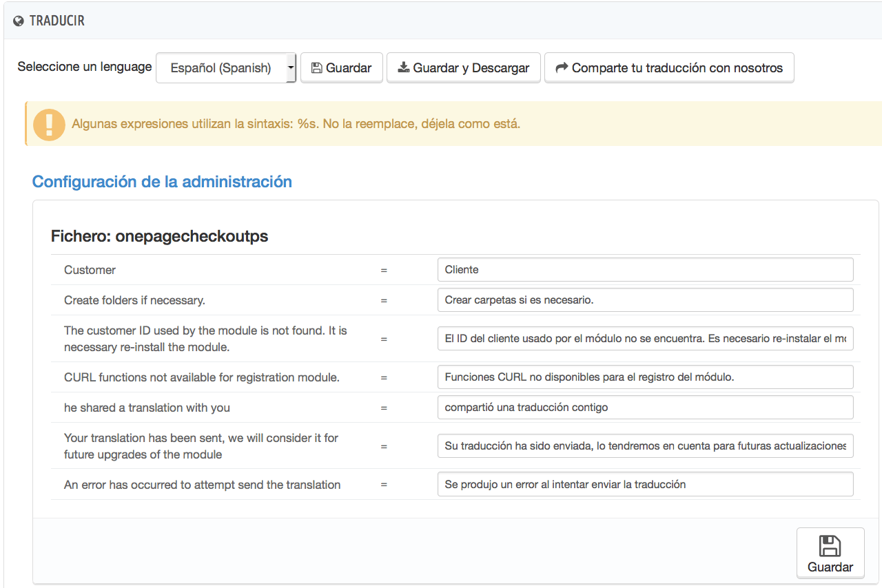Click the 'El ID del cliente' translation field

click(645, 339)
